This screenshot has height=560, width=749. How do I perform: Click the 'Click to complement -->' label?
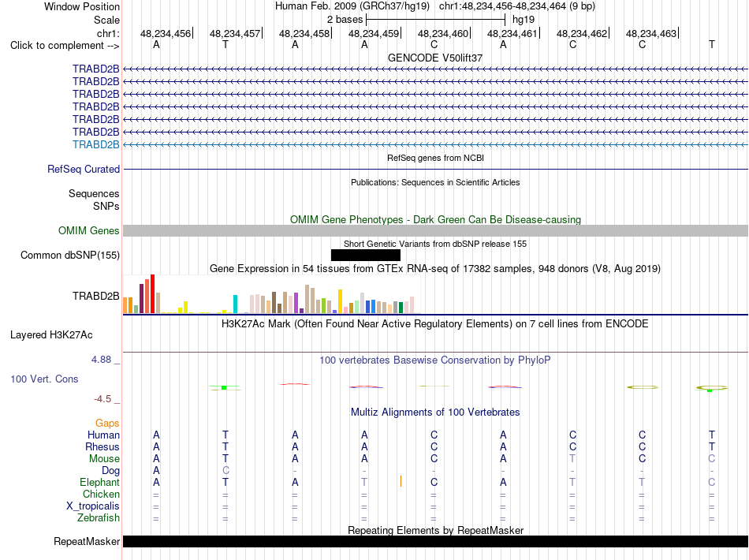65,46
